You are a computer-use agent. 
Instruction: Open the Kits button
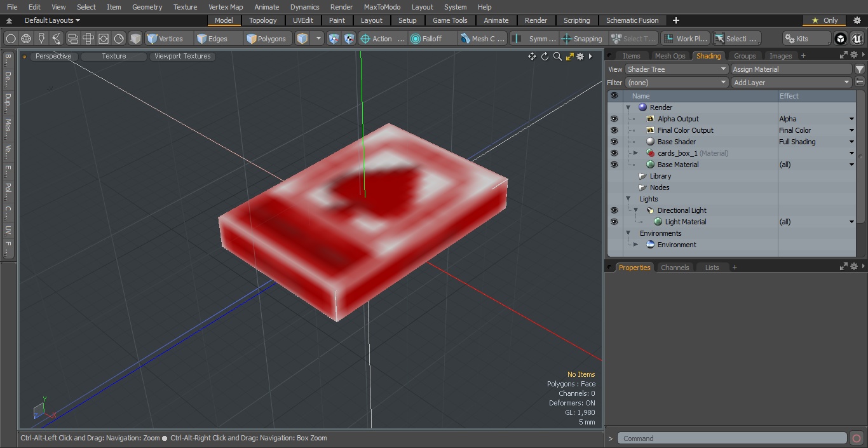tap(806, 39)
